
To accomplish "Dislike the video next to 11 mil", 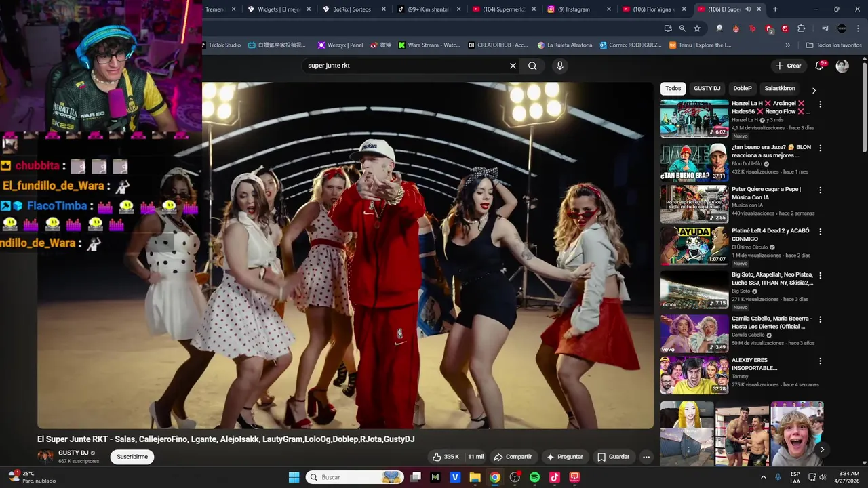I will pos(476,457).
